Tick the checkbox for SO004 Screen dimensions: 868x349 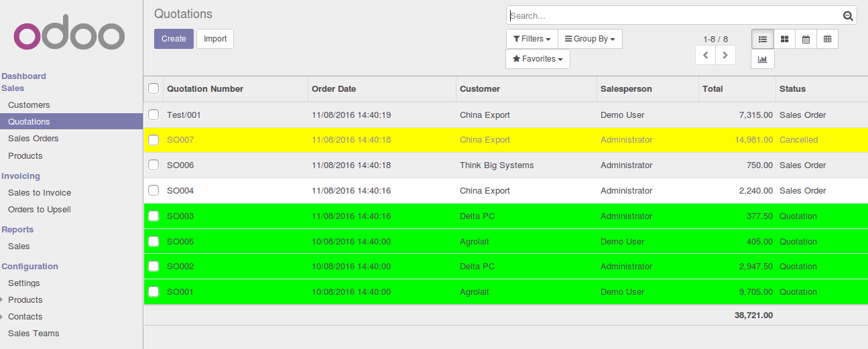(153, 190)
